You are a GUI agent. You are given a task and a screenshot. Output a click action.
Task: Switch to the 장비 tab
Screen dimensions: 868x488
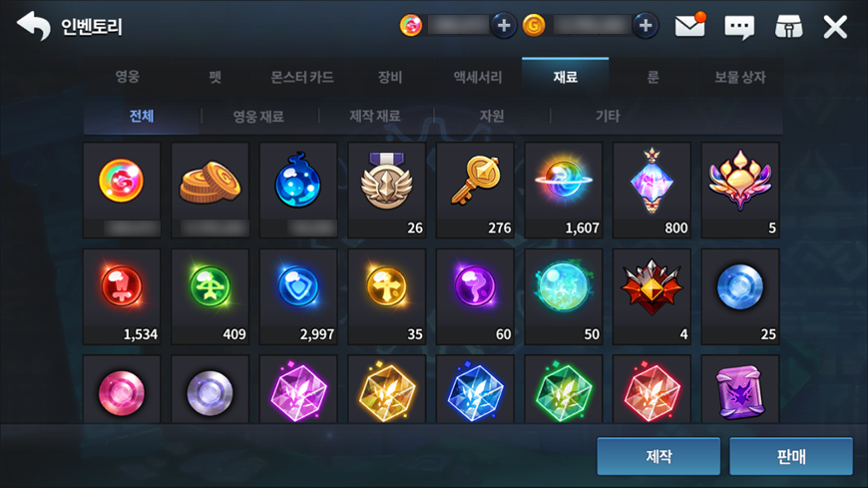390,77
